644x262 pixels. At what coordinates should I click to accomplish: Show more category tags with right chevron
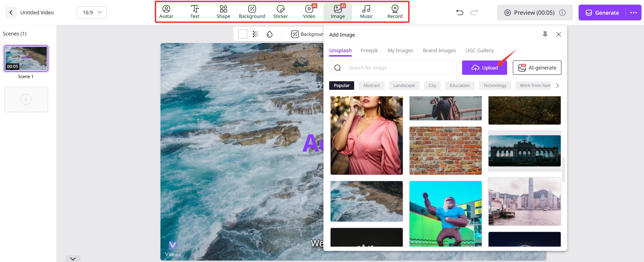coord(557,86)
